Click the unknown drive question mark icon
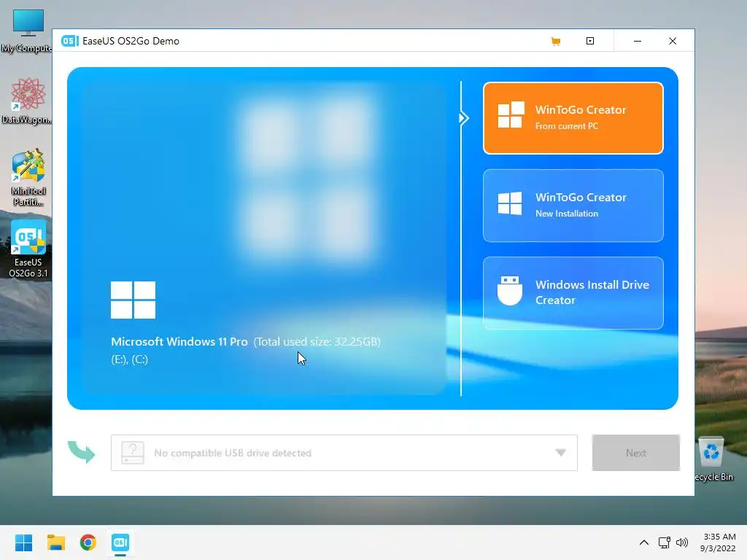 click(133, 452)
